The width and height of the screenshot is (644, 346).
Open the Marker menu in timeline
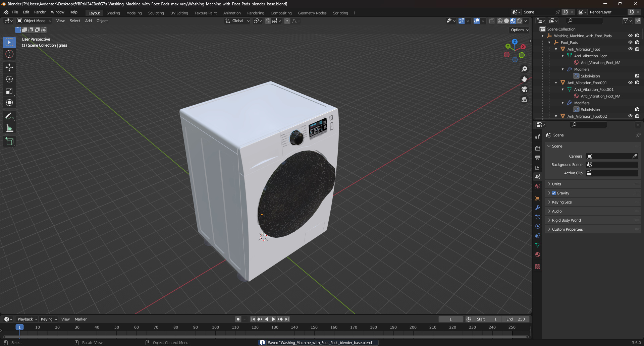80,319
